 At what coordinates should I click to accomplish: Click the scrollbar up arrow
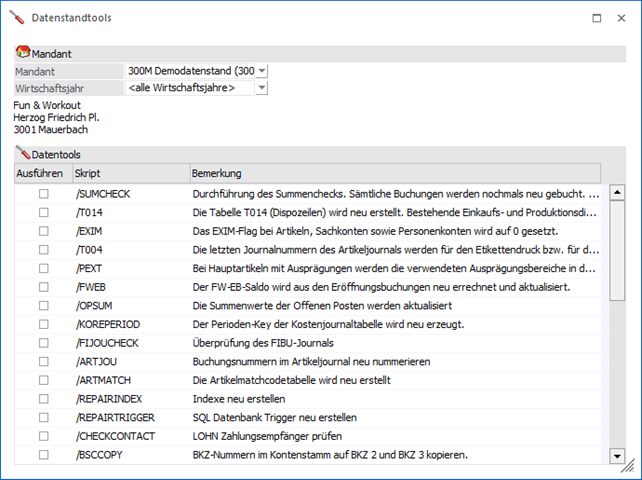(x=617, y=193)
